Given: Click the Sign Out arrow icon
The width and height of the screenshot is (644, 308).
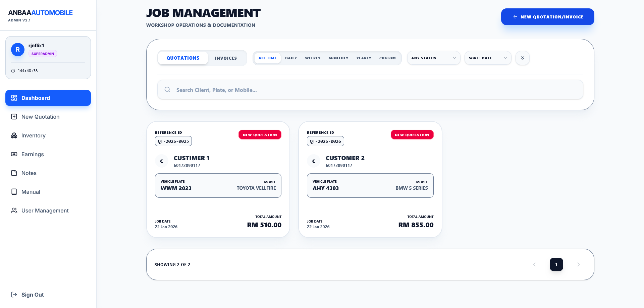Looking at the screenshot, I should 14,295.
